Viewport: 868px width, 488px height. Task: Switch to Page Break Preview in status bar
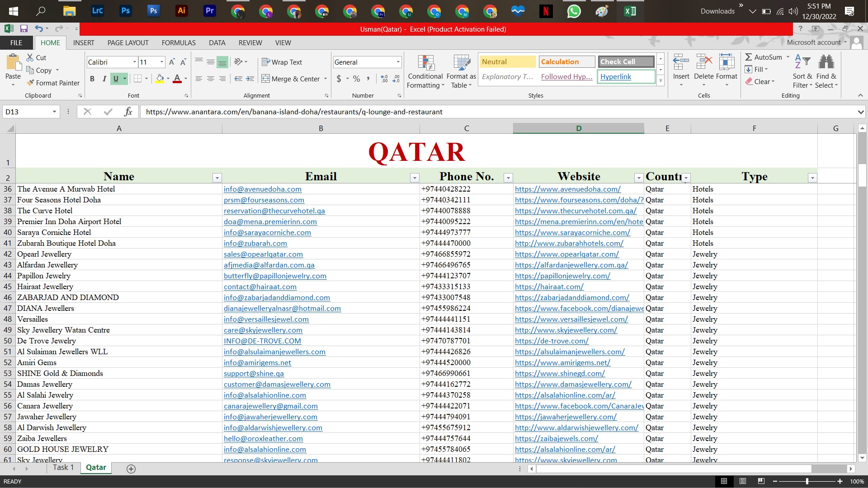[761, 481]
